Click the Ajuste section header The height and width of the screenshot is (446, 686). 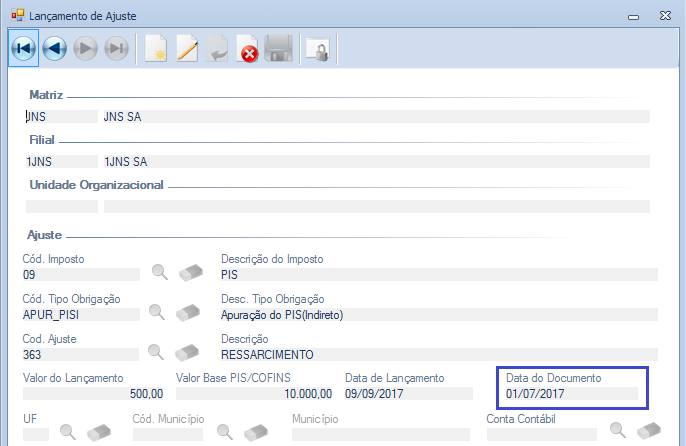coord(45,235)
